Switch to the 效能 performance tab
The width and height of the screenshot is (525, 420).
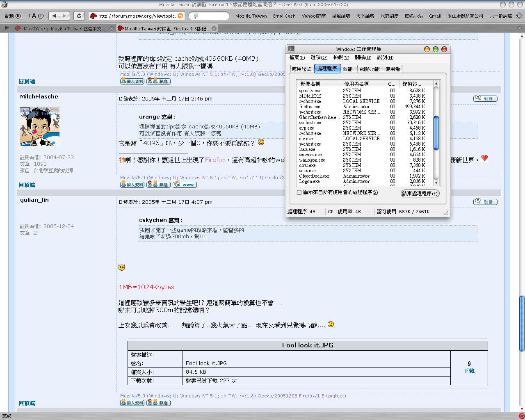347,69
